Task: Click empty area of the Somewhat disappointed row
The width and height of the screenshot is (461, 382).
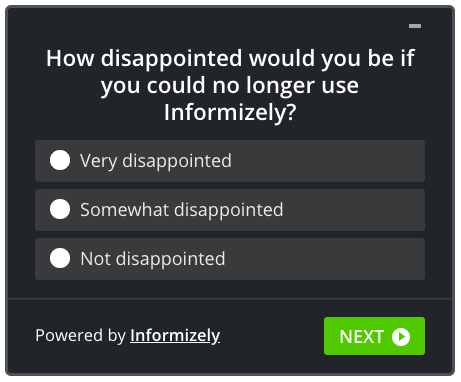Action: coord(353,210)
